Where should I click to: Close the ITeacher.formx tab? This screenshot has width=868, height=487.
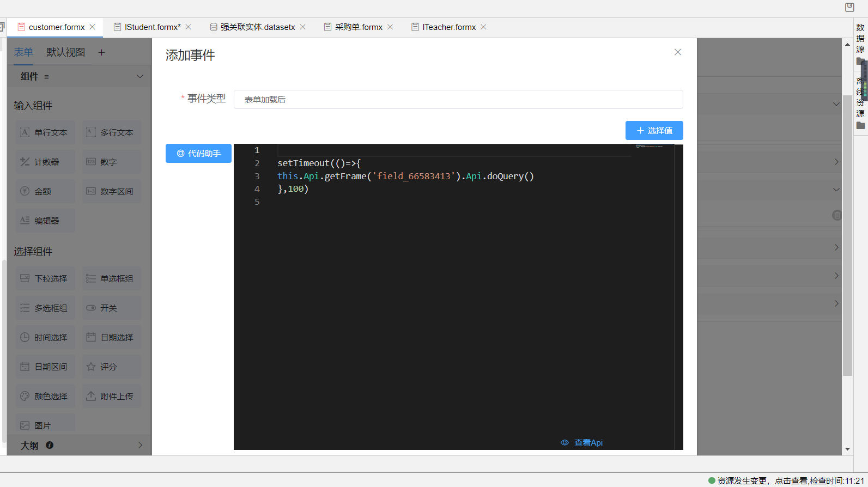pyautogui.click(x=483, y=27)
